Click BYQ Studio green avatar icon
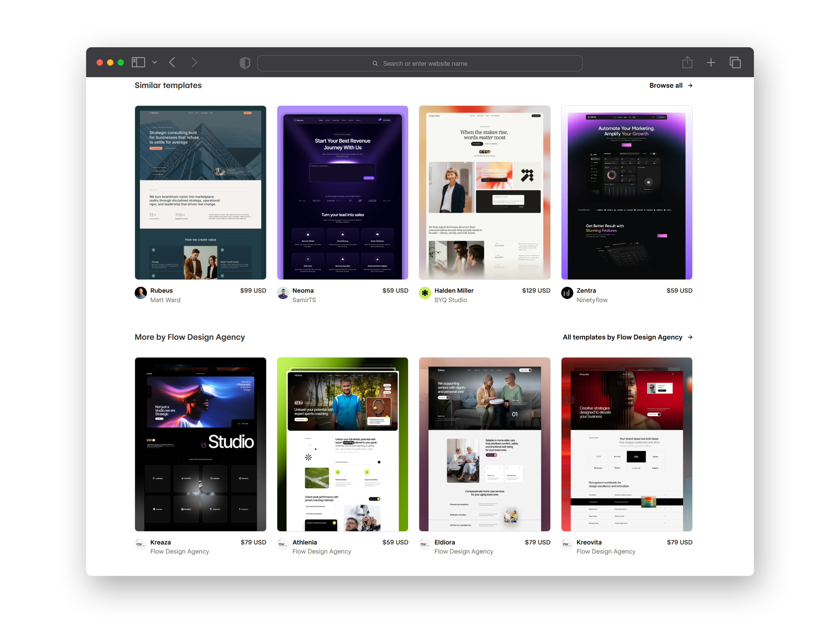Screen dimensions: 840x630 pos(425,293)
